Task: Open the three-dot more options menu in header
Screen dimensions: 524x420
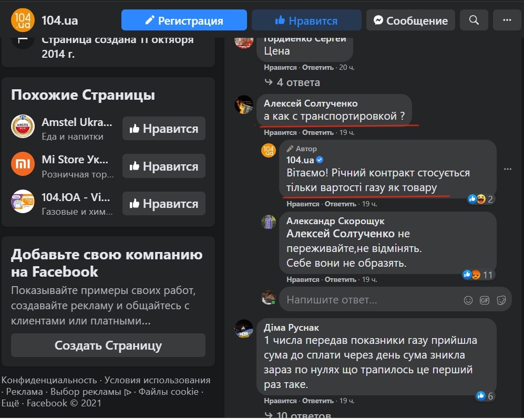Action: (x=507, y=20)
